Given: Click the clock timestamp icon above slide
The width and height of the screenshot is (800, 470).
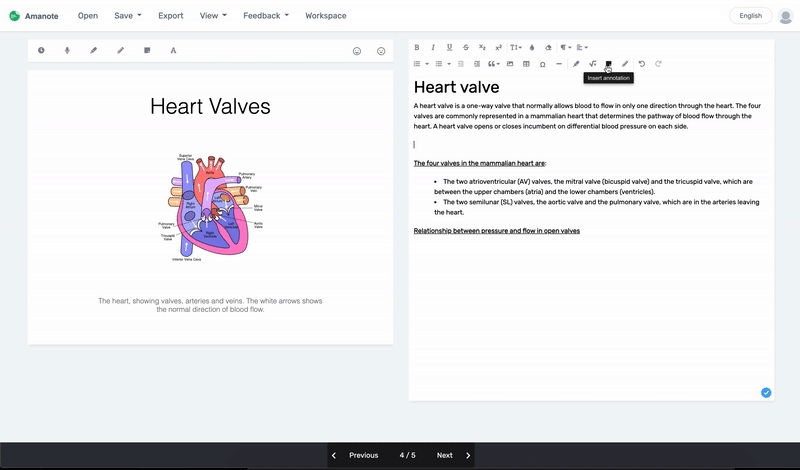Looking at the screenshot, I should pos(41,50).
